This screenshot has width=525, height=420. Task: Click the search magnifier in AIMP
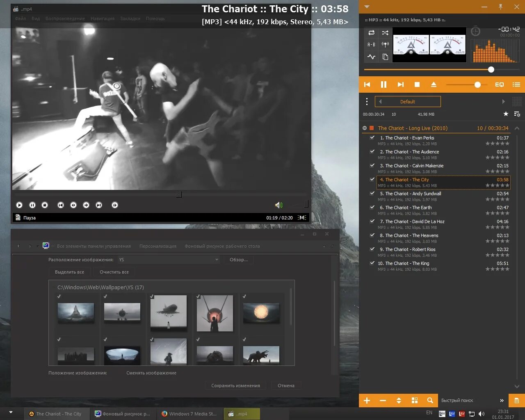pyautogui.click(x=430, y=400)
